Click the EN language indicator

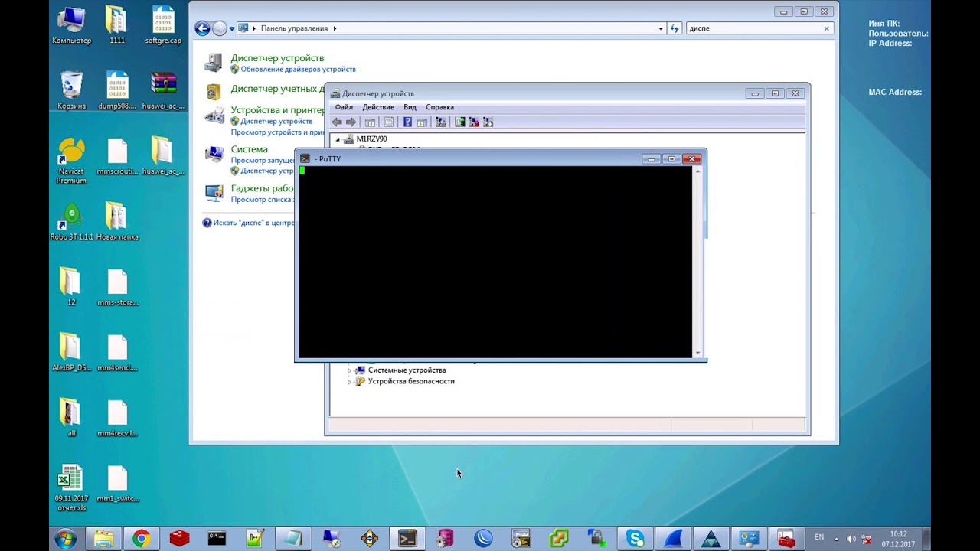[819, 538]
